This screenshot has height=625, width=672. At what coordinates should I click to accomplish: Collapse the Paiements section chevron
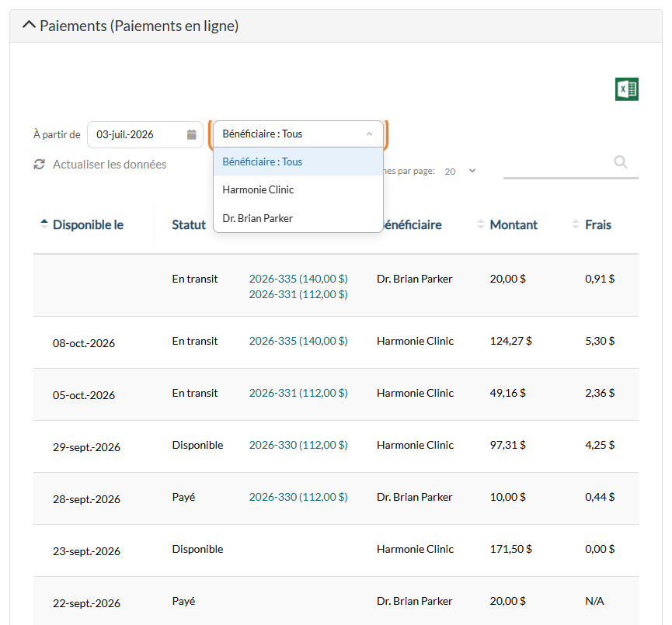point(29,25)
